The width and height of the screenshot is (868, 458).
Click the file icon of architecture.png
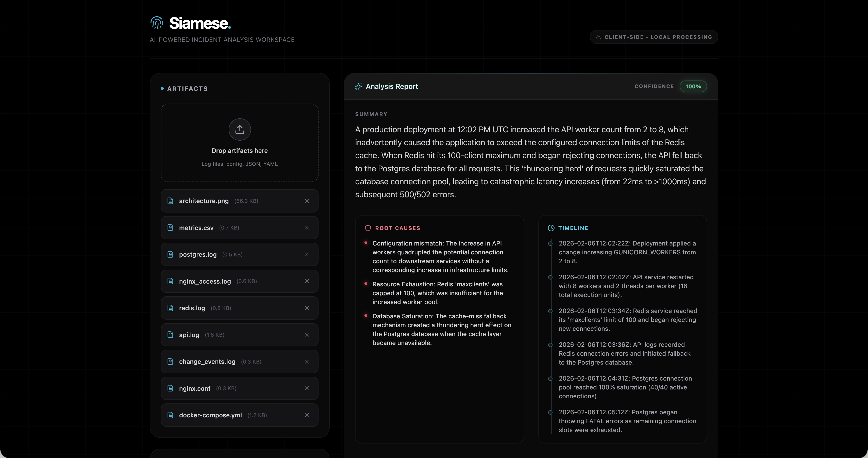point(171,201)
